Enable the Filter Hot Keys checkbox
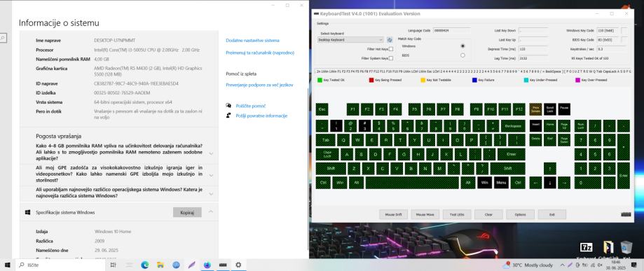 390,49
